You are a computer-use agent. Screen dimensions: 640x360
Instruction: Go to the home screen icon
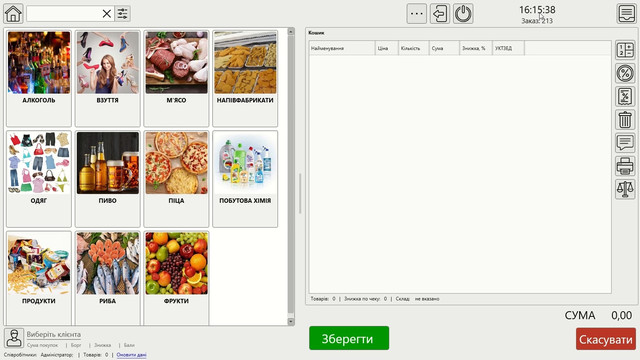[13, 13]
